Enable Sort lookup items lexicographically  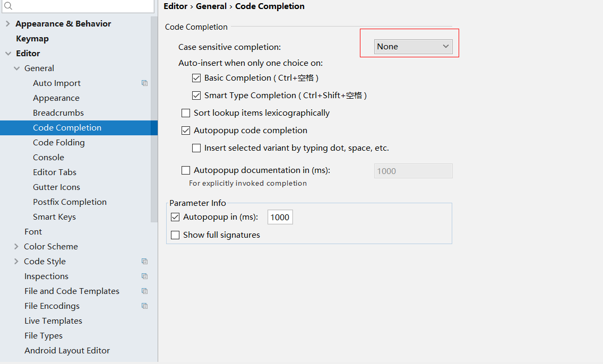point(186,113)
